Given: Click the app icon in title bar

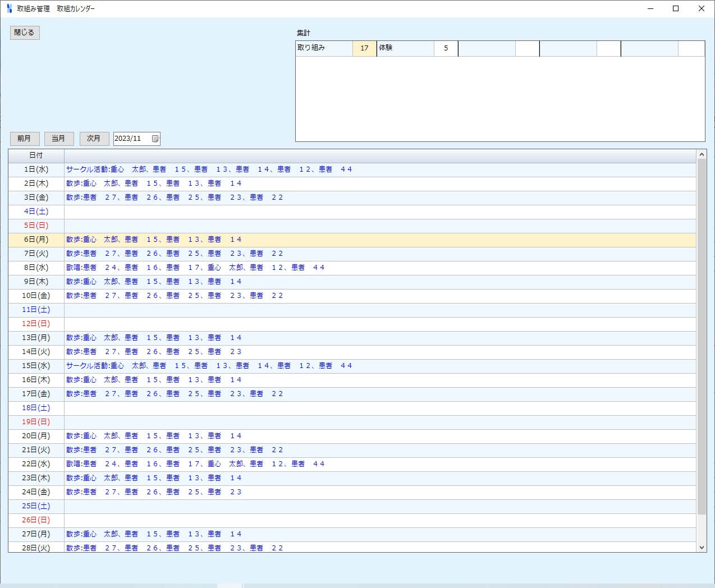Looking at the screenshot, I should tap(9, 8).
